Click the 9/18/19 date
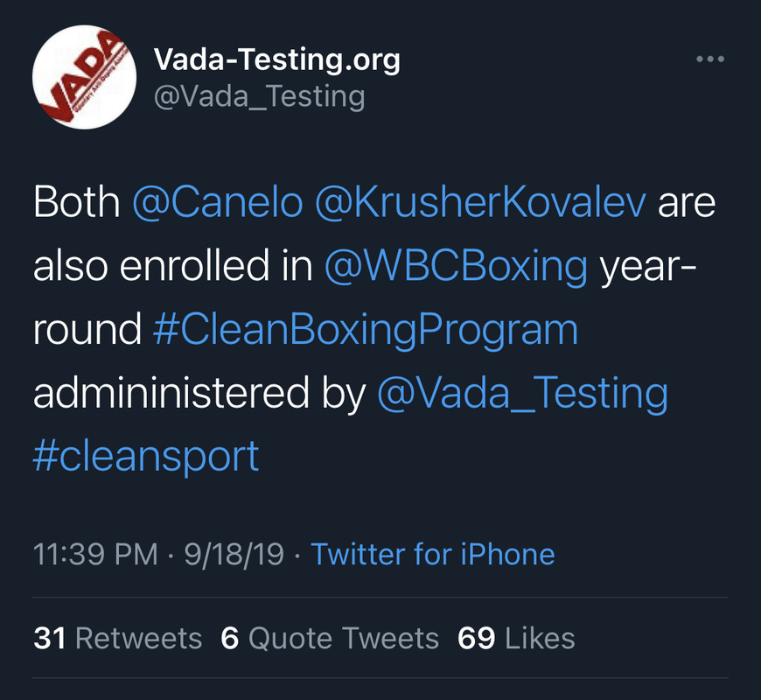This screenshot has height=700, width=761. [234, 555]
